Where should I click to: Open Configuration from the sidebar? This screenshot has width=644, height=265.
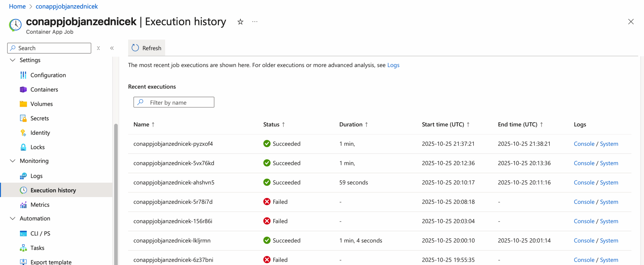click(48, 75)
